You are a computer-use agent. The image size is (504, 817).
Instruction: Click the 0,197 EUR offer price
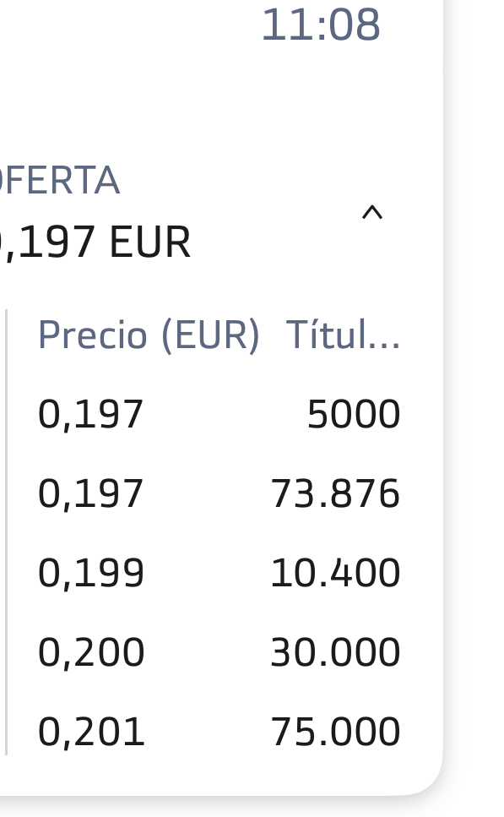click(x=95, y=242)
